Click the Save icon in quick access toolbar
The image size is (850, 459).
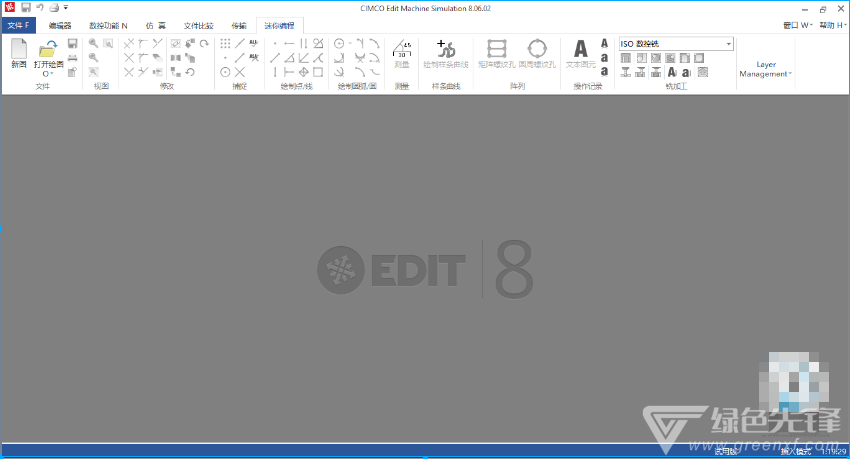click(x=25, y=8)
